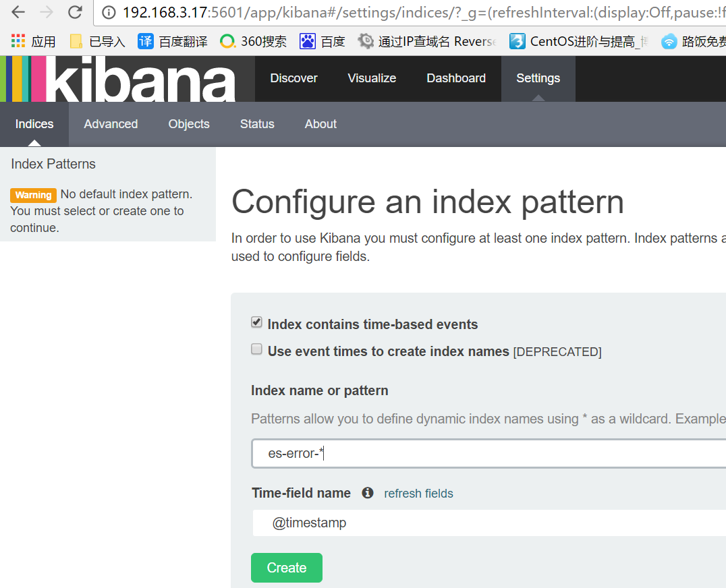Select the Indices sub-tab

(x=34, y=124)
